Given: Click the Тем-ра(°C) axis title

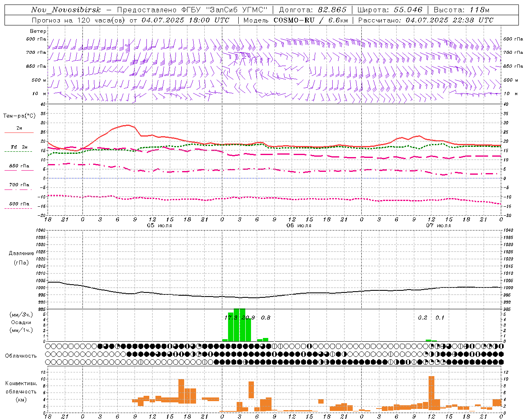Looking at the screenshot, I should pyautogui.click(x=19, y=116).
